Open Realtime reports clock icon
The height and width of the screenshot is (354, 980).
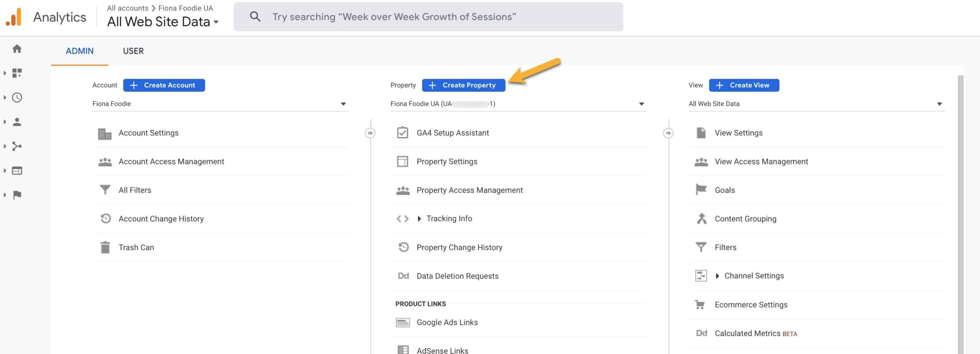point(17,97)
